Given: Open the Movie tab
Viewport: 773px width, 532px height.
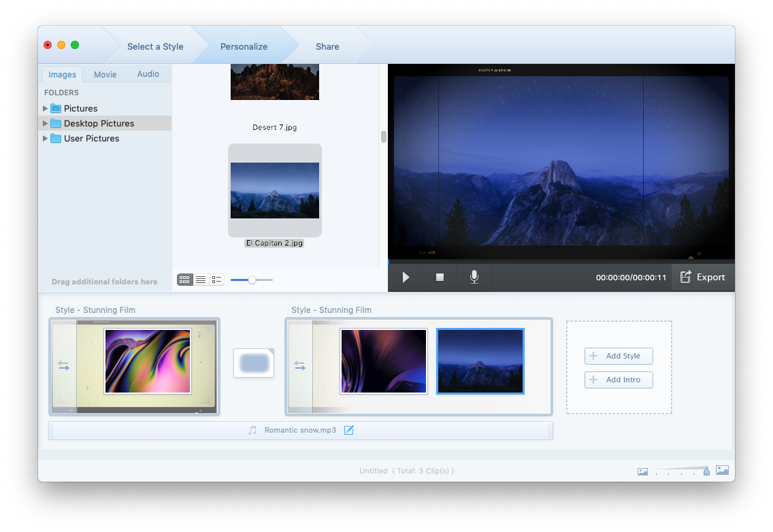Looking at the screenshot, I should (x=105, y=74).
